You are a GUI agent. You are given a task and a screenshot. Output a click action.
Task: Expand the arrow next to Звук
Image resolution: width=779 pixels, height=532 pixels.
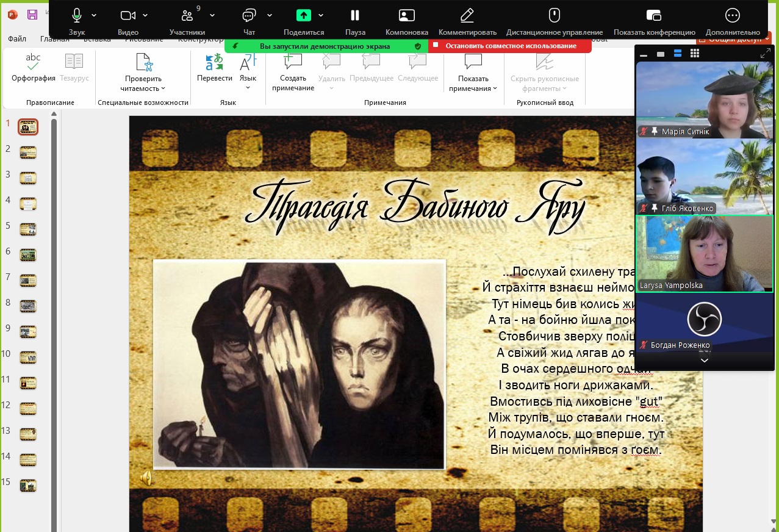click(94, 15)
